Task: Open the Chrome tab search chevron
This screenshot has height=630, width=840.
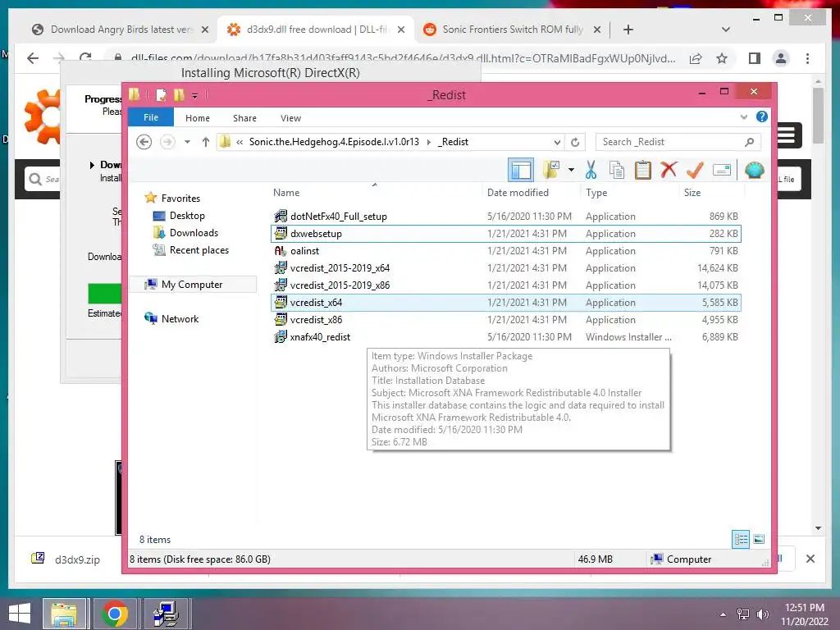Action: coord(725,30)
